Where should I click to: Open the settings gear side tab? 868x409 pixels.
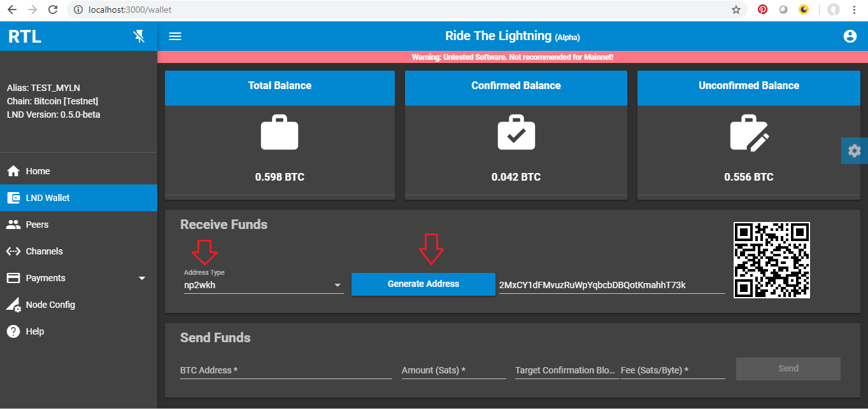pos(854,151)
